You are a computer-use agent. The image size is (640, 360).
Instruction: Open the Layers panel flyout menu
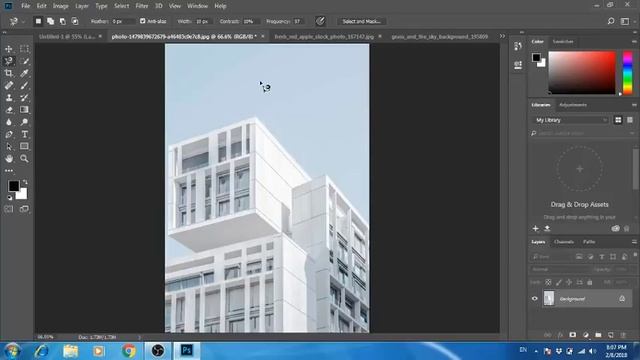click(634, 242)
